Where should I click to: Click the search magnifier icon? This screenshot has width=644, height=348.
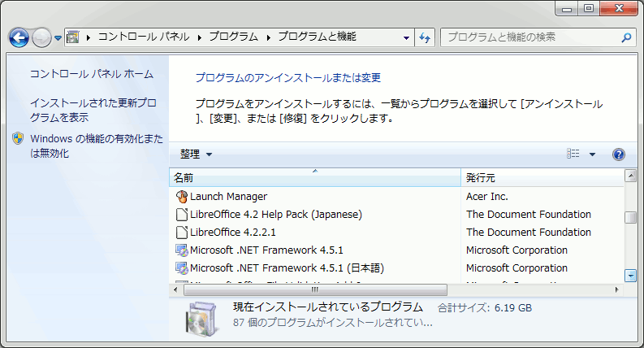coord(625,37)
